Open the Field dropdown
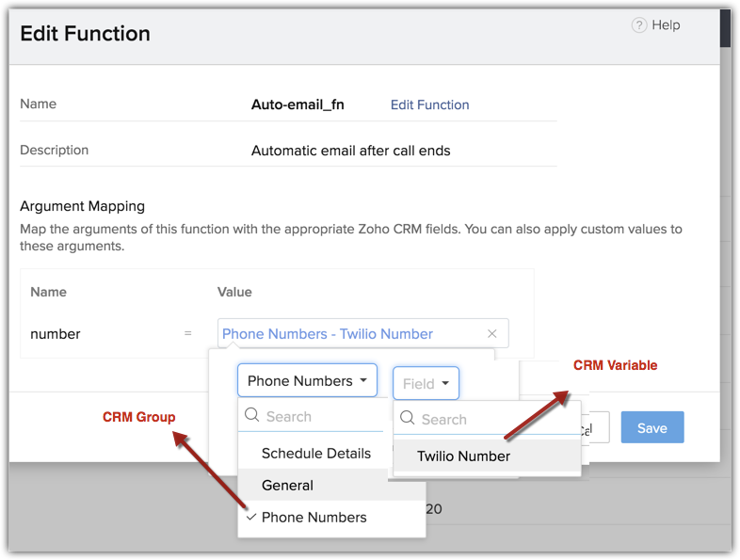 pos(426,384)
